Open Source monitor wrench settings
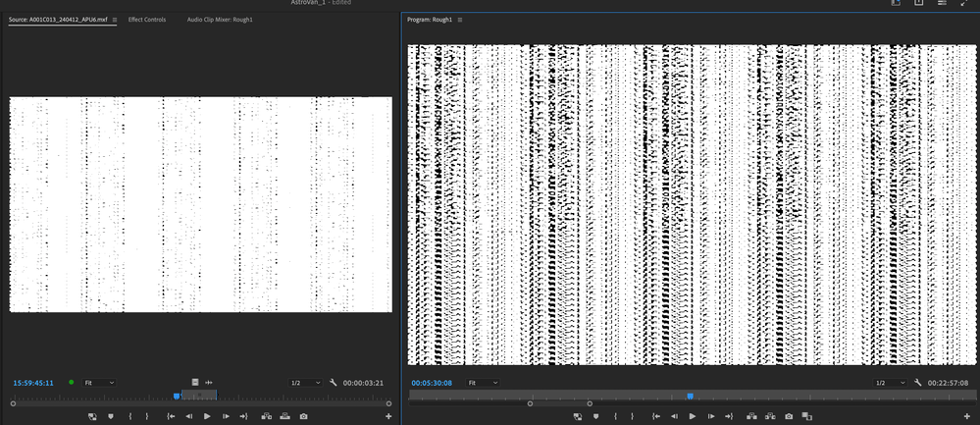Image resolution: width=980 pixels, height=425 pixels. pos(334,382)
